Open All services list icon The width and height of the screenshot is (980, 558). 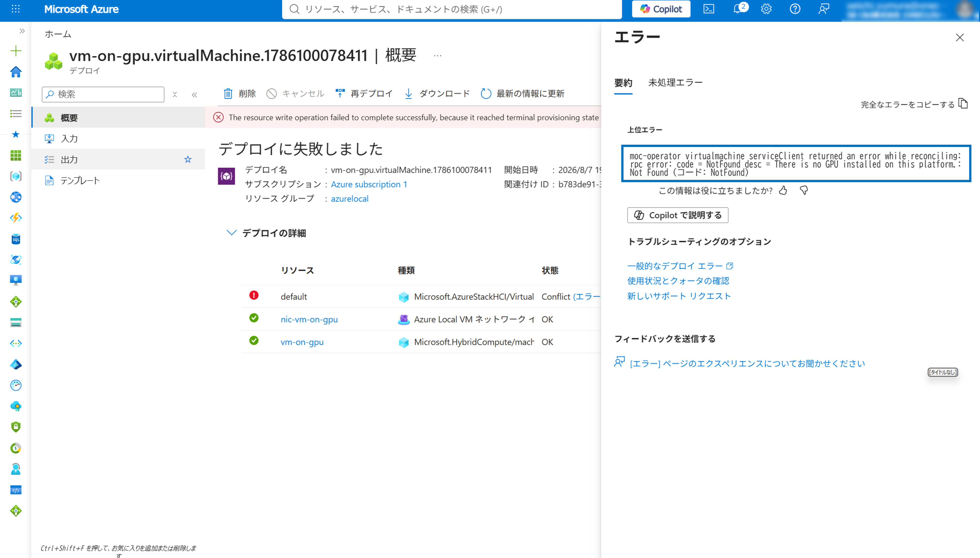click(x=16, y=114)
